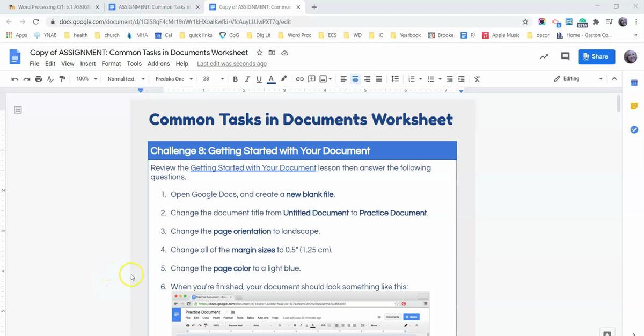Toggle italic formatting

click(247, 79)
